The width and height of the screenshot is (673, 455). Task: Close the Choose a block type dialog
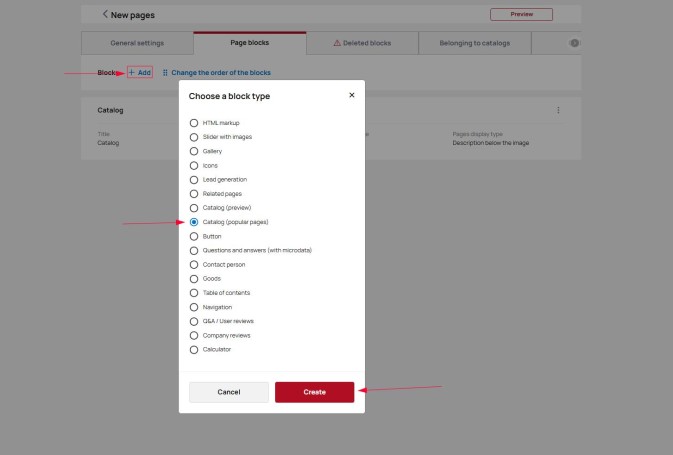click(x=351, y=95)
